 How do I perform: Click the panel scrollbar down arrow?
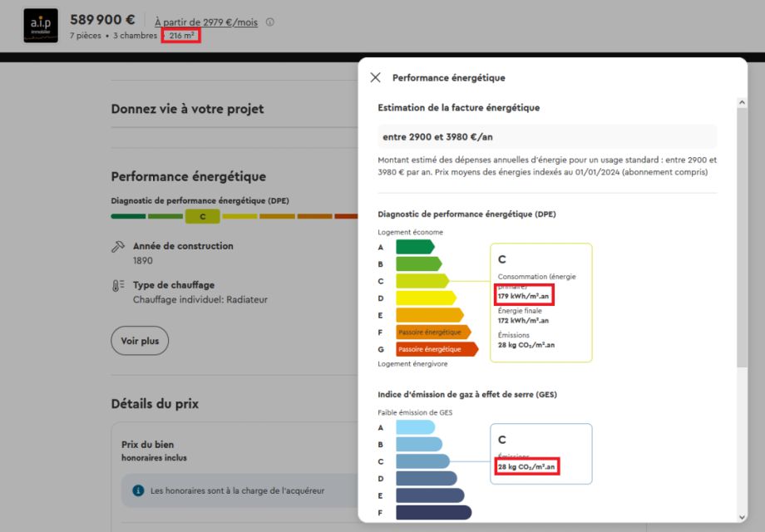coord(742,517)
